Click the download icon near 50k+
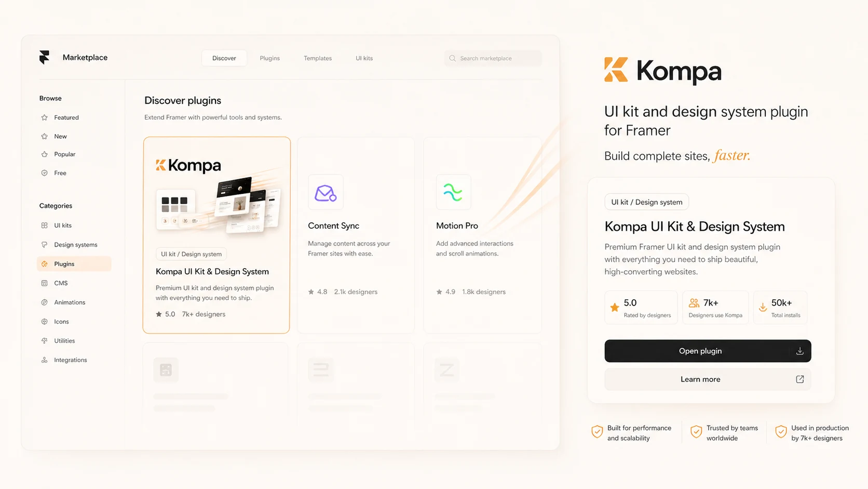Image resolution: width=868 pixels, height=489 pixels. tap(763, 307)
